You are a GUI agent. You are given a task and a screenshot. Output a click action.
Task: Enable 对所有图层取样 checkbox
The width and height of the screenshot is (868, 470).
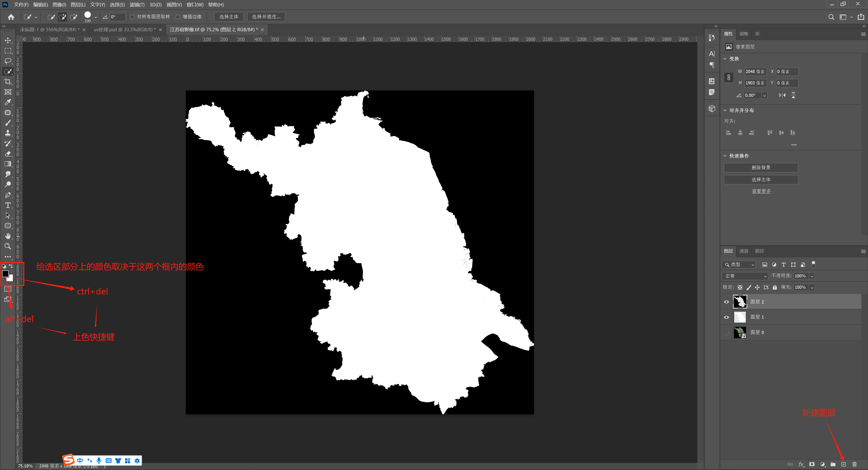[x=132, y=17]
